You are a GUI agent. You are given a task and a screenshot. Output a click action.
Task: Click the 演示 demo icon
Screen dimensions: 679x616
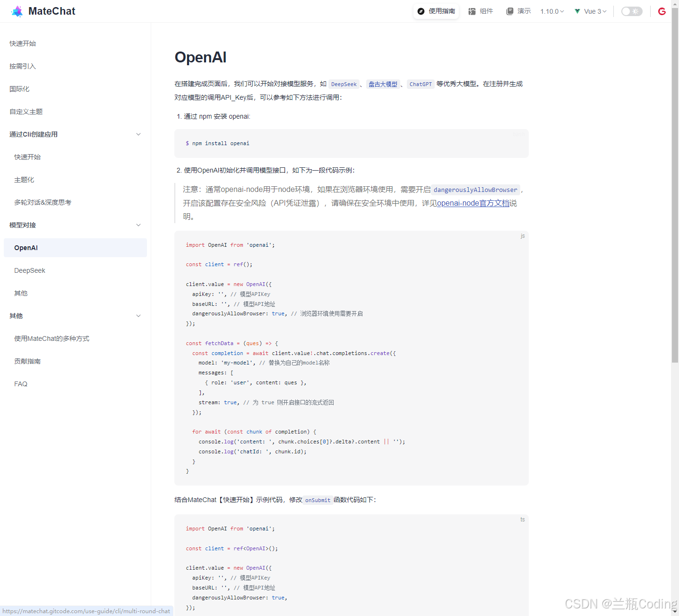click(510, 11)
